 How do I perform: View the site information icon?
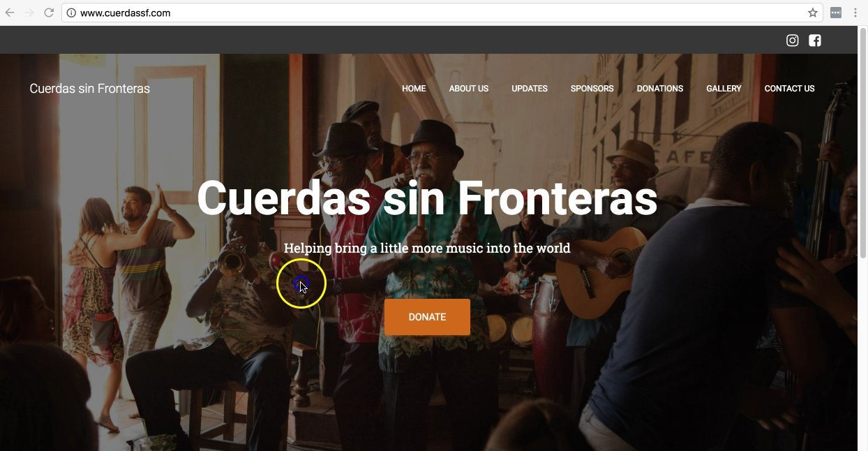[x=71, y=13]
